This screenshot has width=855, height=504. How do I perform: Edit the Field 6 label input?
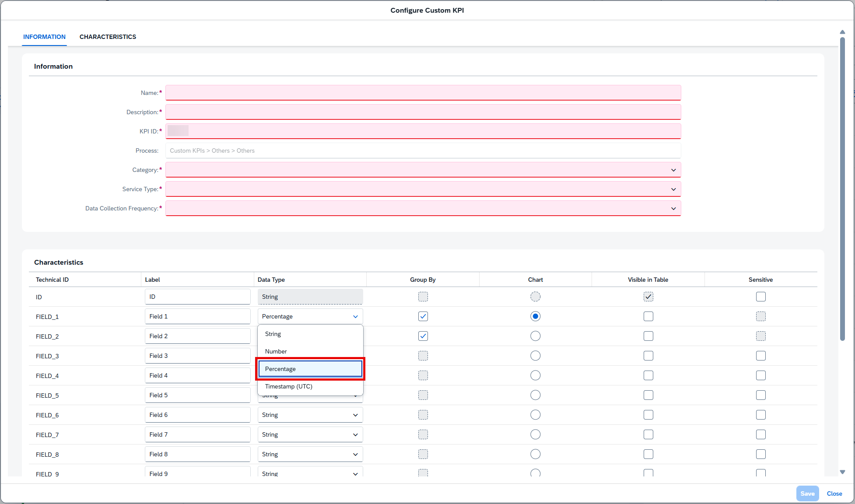pyautogui.click(x=198, y=415)
